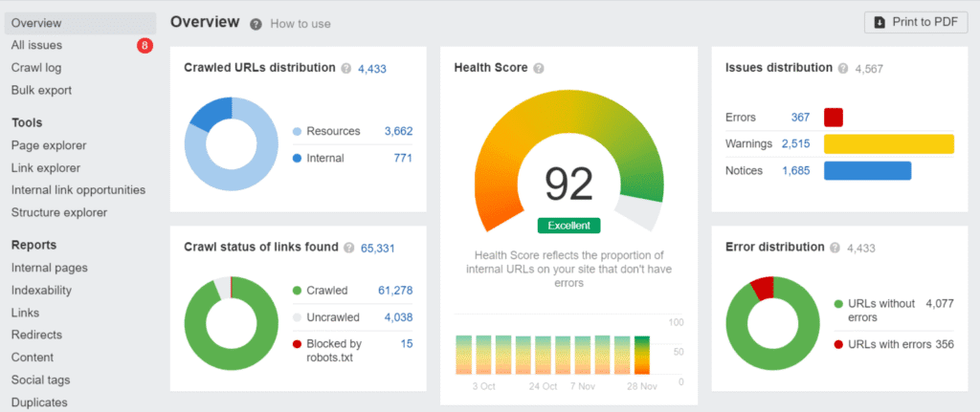Click the Error distribution help icon

coord(835,248)
